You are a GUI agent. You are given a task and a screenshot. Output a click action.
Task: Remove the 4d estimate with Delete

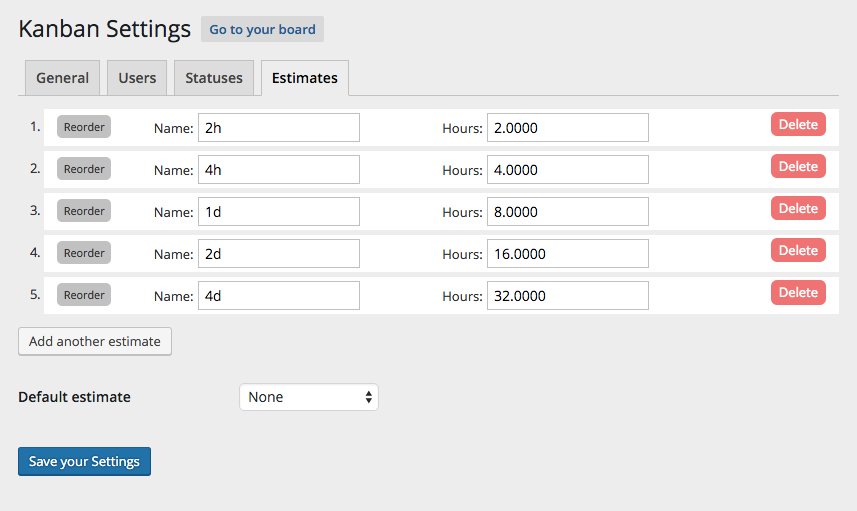click(x=798, y=292)
